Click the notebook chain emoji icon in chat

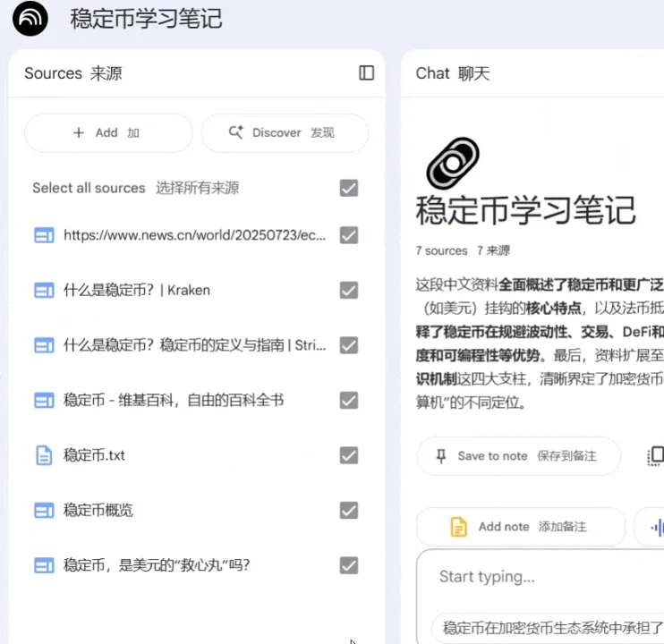click(453, 163)
